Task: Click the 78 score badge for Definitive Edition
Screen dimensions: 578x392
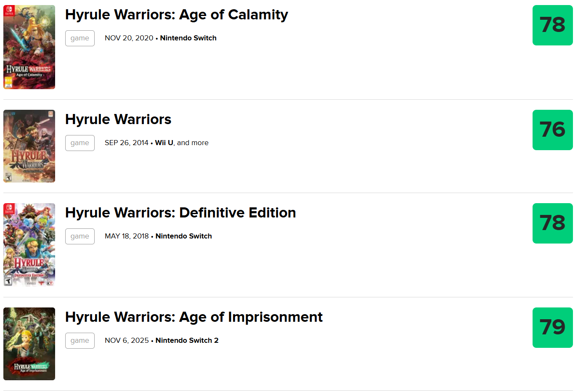Action: (552, 223)
